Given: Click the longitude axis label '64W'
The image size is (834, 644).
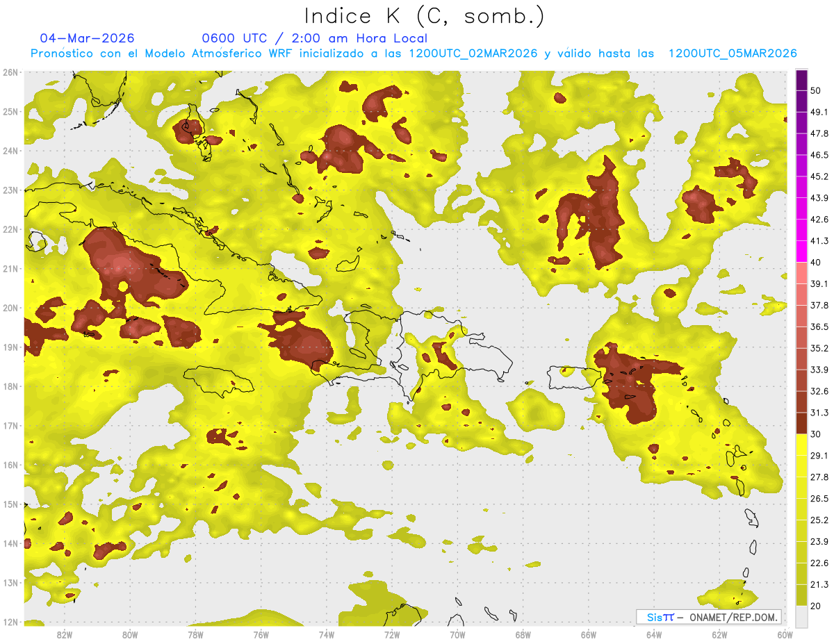Looking at the screenshot, I should [654, 635].
